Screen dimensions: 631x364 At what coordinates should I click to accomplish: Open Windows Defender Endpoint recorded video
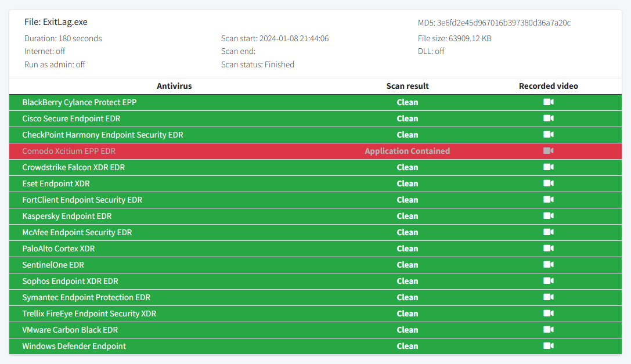pos(549,346)
